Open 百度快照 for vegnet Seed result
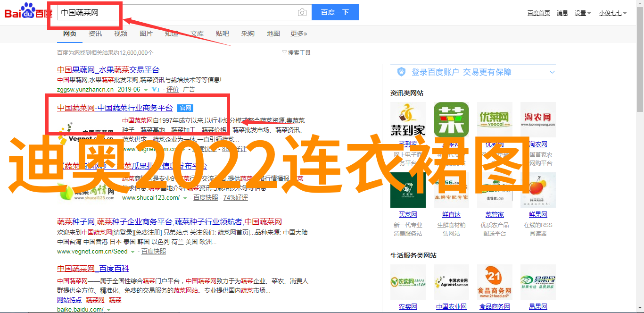 (x=154, y=252)
